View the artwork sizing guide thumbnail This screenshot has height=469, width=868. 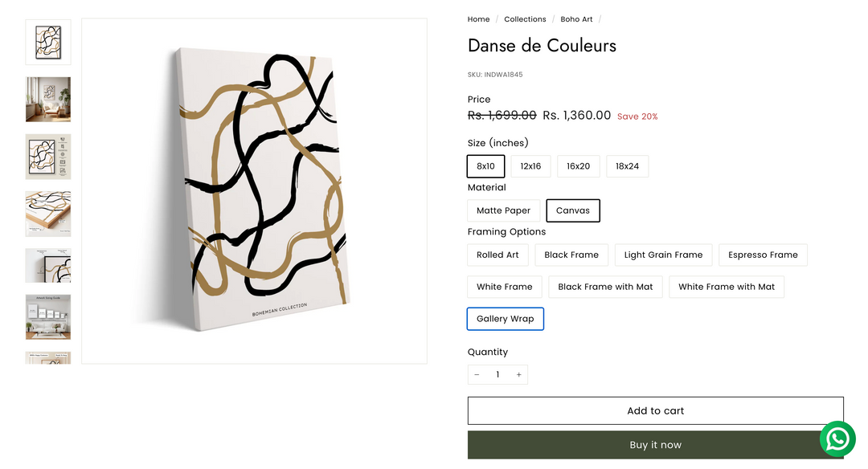click(x=48, y=316)
